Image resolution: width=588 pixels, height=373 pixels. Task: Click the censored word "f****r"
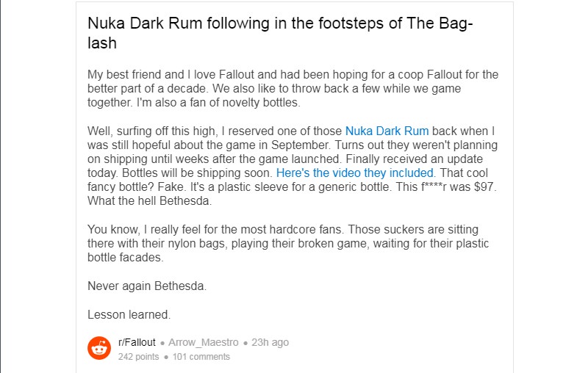click(434, 187)
